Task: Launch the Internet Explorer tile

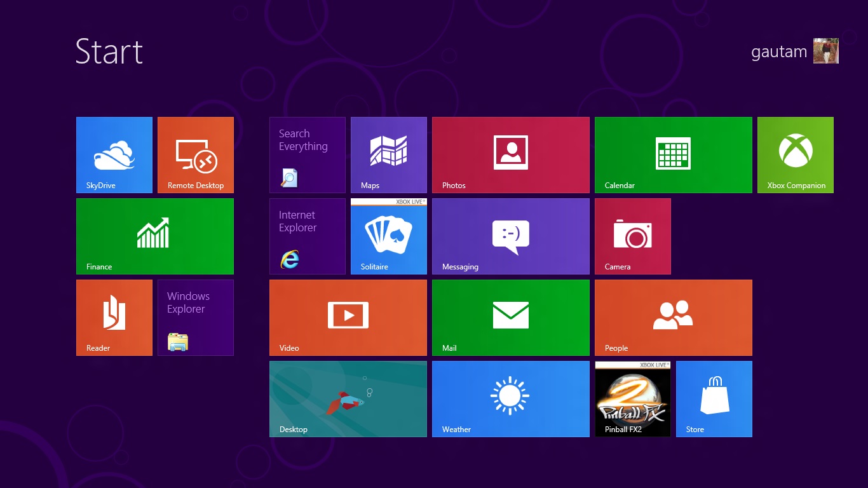Action: pos(308,236)
